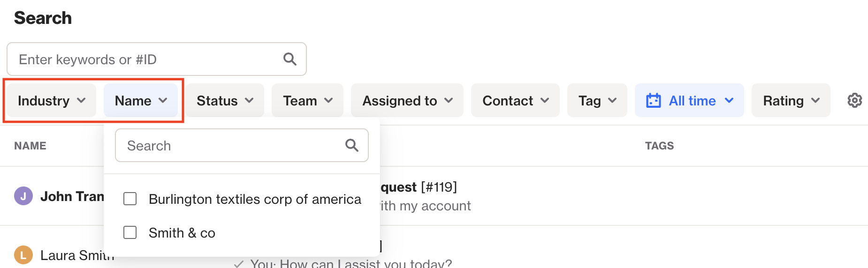Click the Search field inside Name dropdown
Image resolution: width=868 pixels, height=268 pixels.
coord(242,145)
